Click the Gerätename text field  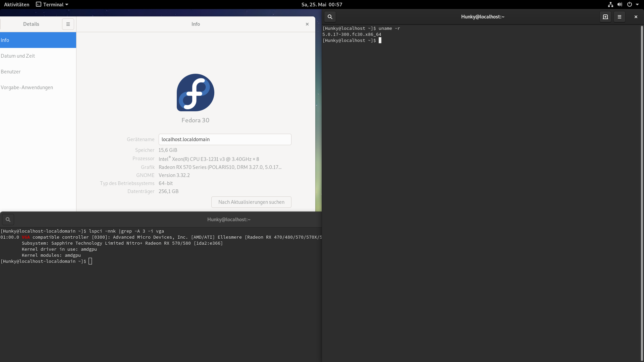point(225,139)
